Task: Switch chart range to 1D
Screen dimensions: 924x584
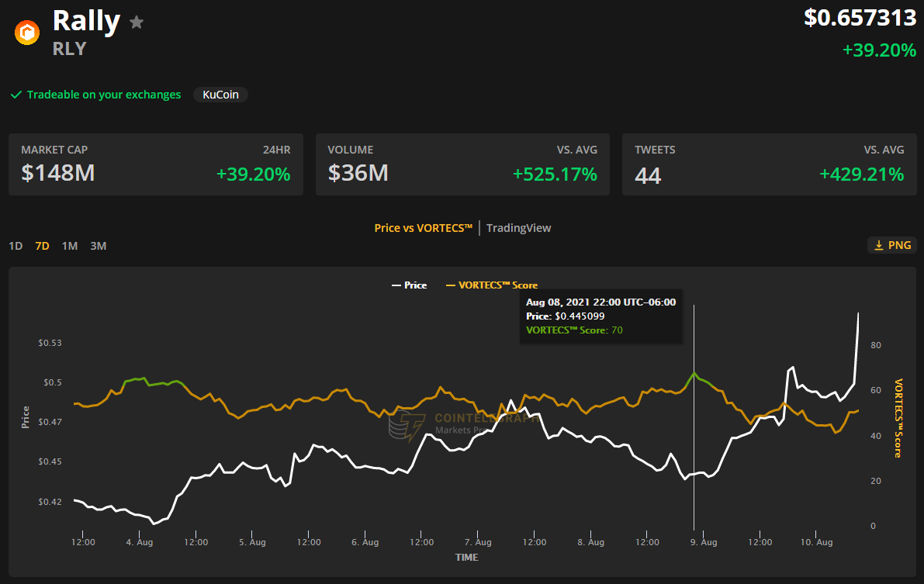Action: click(16, 246)
